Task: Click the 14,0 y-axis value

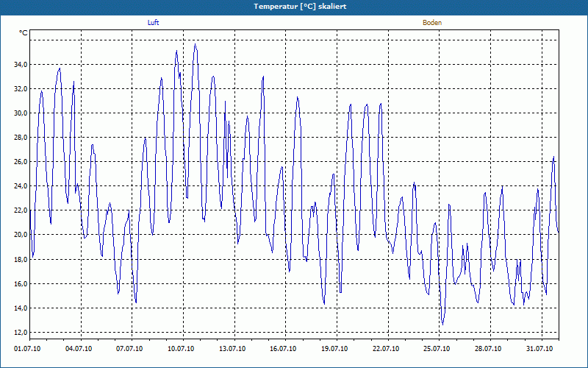Action: coord(21,308)
